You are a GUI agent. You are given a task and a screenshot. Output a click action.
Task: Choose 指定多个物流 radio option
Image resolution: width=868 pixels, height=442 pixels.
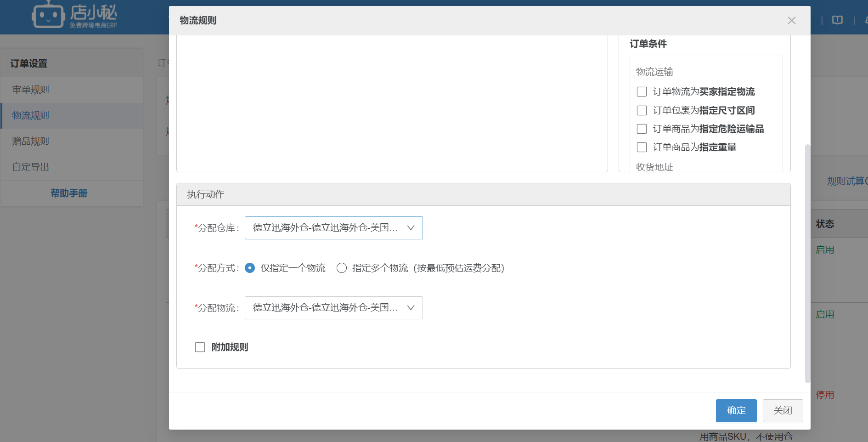342,268
